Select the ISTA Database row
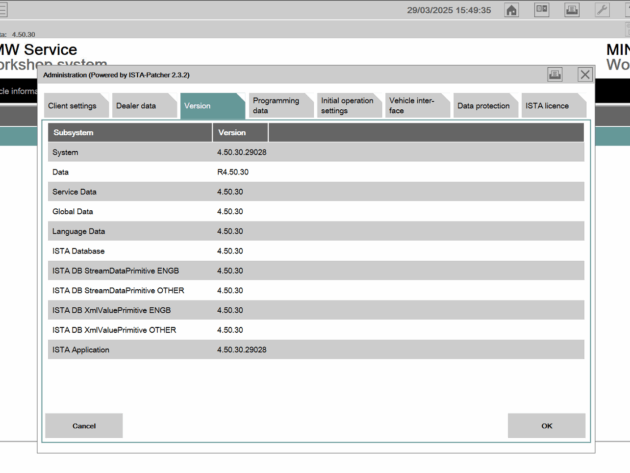This screenshot has width=630, height=473. pyautogui.click(x=316, y=251)
